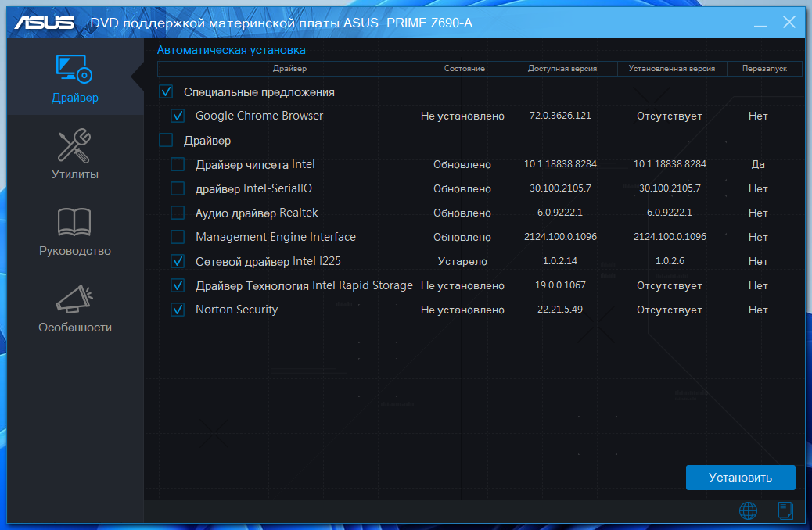Click Не установлено status for Google Chrome
This screenshot has width=812, height=530.
pos(462,116)
